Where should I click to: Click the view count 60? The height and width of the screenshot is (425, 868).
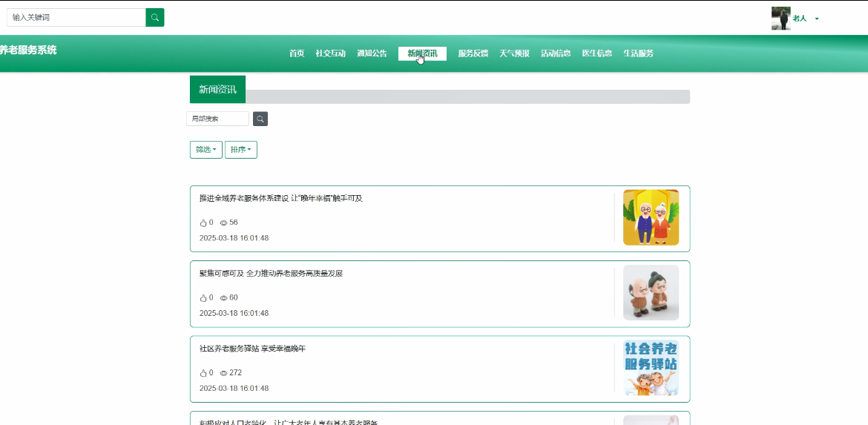pyautogui.click(x=234, y=297)
